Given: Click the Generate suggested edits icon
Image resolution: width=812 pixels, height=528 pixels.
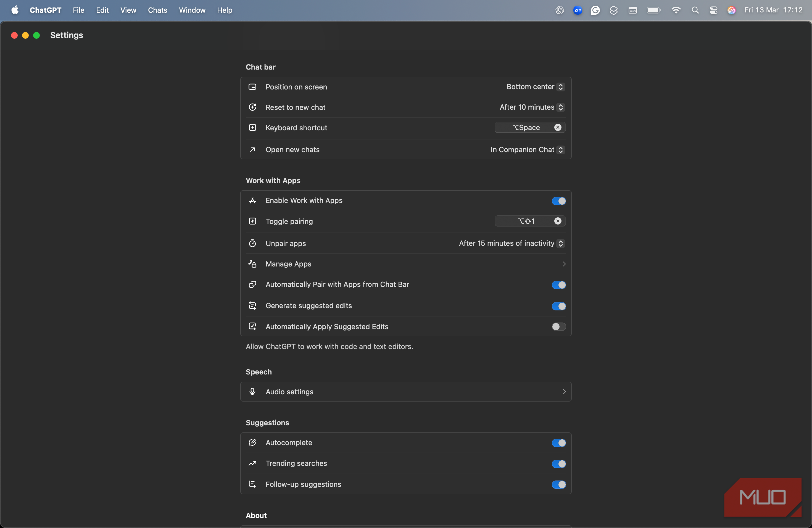Looking at the screenshot, I should tap(252, 306).
